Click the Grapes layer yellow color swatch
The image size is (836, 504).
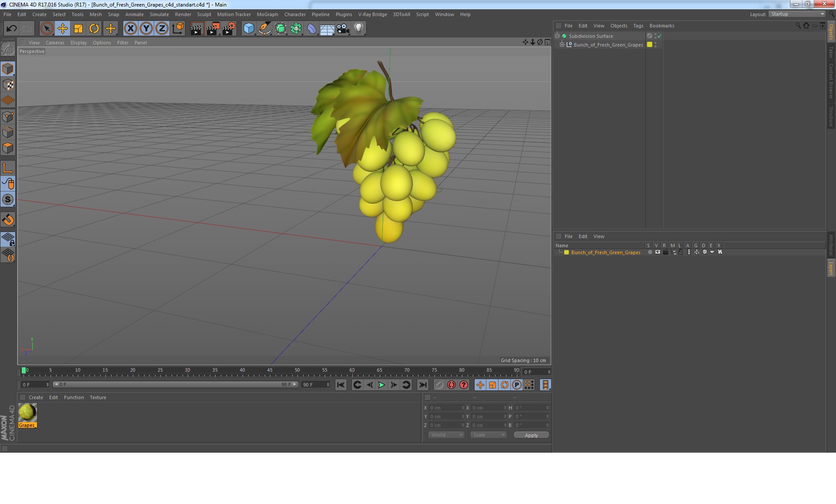(566, 252)
